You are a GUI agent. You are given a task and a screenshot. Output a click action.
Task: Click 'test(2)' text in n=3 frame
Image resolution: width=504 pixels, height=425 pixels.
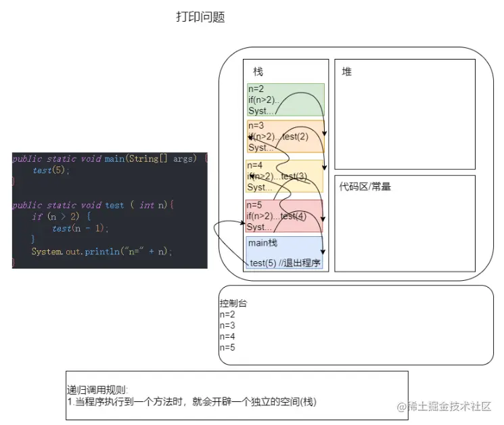295,137
